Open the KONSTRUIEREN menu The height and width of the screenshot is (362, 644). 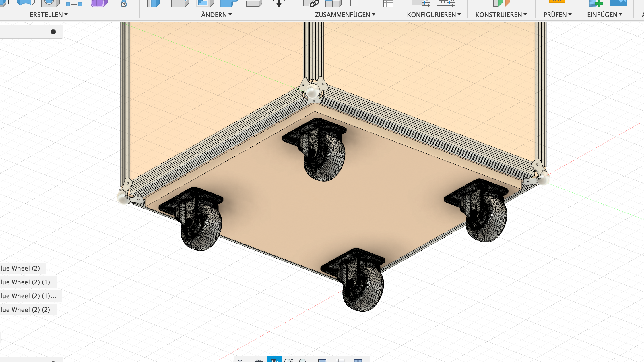(x=501, y=15)
